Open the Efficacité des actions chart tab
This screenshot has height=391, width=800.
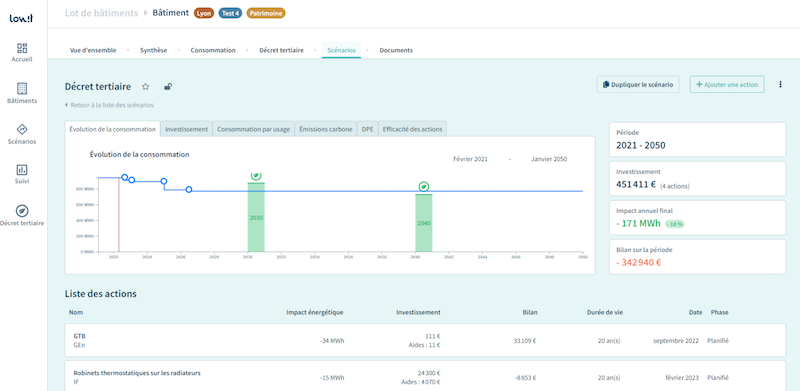[412, 130]
